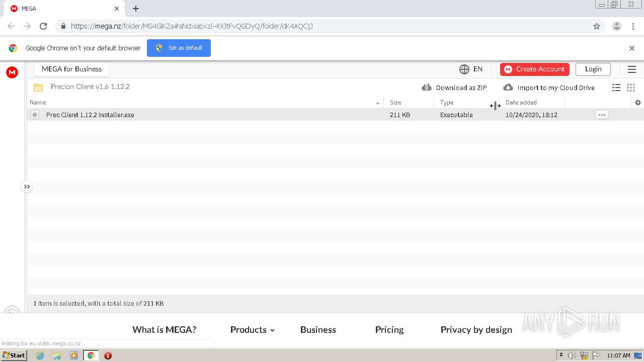Click the Executable type cell
This screenshot has height=362, width=644.
click(x=456, y=115)
